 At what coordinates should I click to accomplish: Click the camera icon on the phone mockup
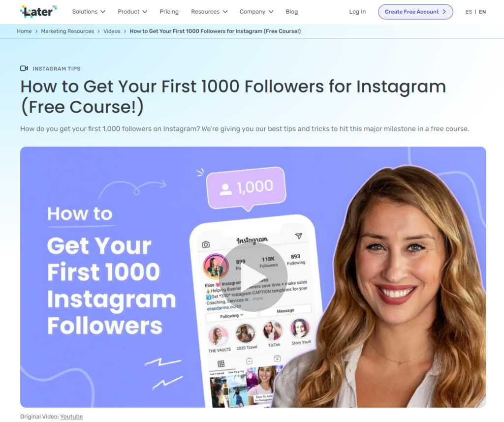pos(206,245)
